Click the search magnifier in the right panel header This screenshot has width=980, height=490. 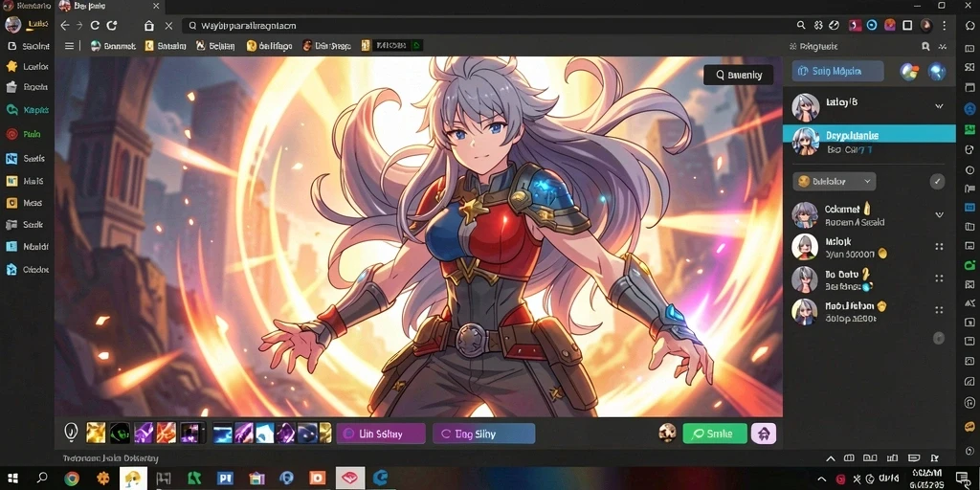(925, 46)
